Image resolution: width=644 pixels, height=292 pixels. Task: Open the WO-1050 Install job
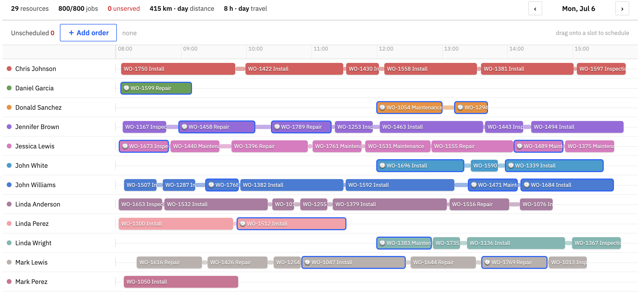[x=181, y=282]
